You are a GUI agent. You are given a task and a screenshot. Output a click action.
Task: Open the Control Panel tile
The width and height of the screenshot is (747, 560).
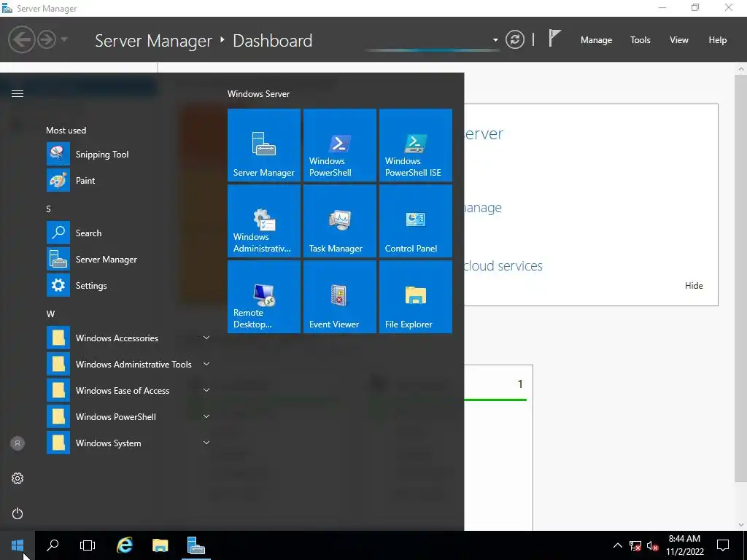(415, 221)
